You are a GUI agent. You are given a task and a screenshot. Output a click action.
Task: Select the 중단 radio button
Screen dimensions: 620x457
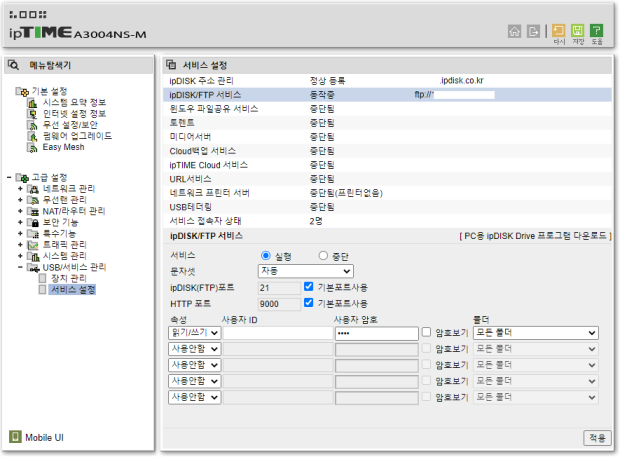[x=322, y=255]
